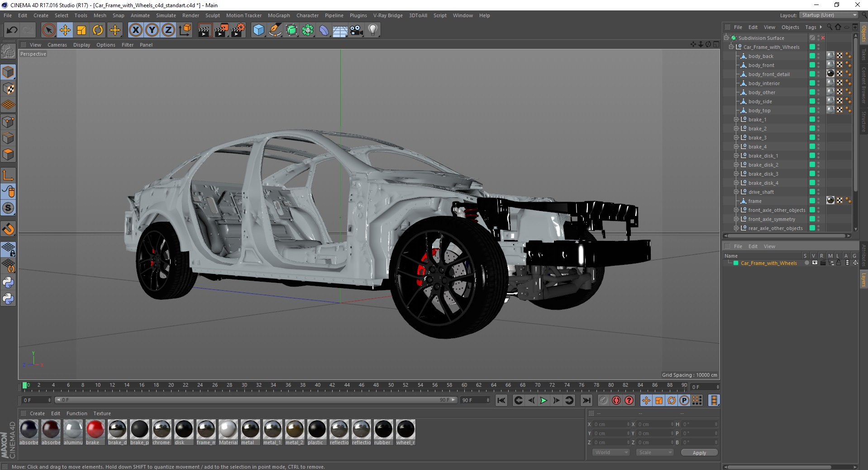The image size is (868, 470).
Task: Toggle visibility dots for frame object
Action: (818, 201)
